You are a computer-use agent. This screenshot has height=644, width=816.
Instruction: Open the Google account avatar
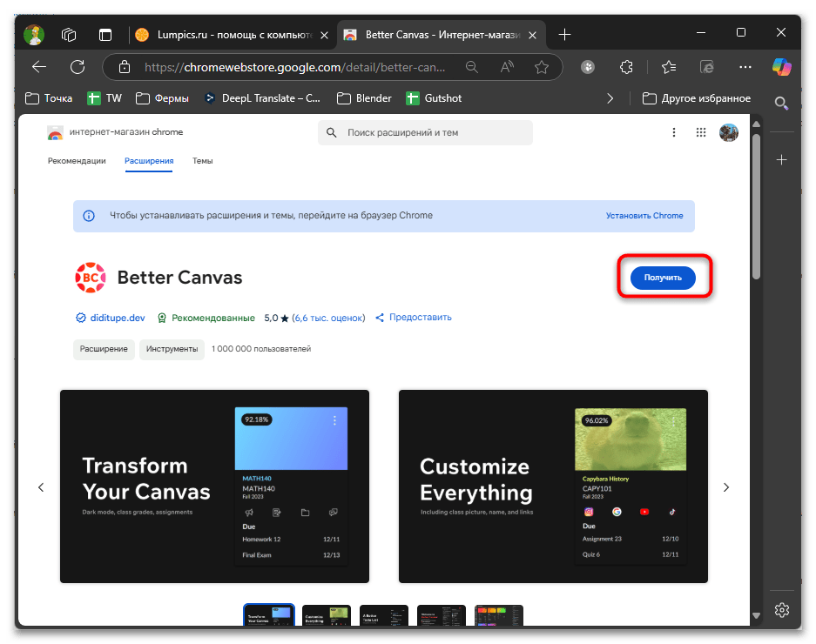point(729,132)
